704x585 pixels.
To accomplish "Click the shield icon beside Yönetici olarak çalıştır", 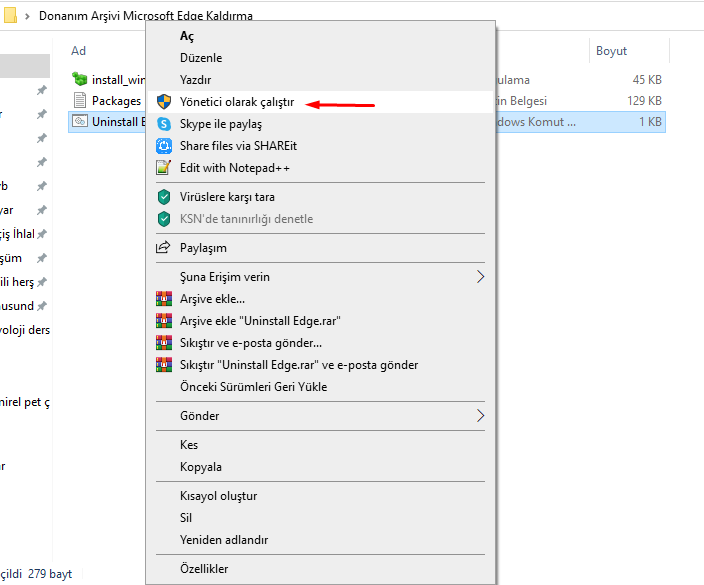I will [x=164, y=101].
